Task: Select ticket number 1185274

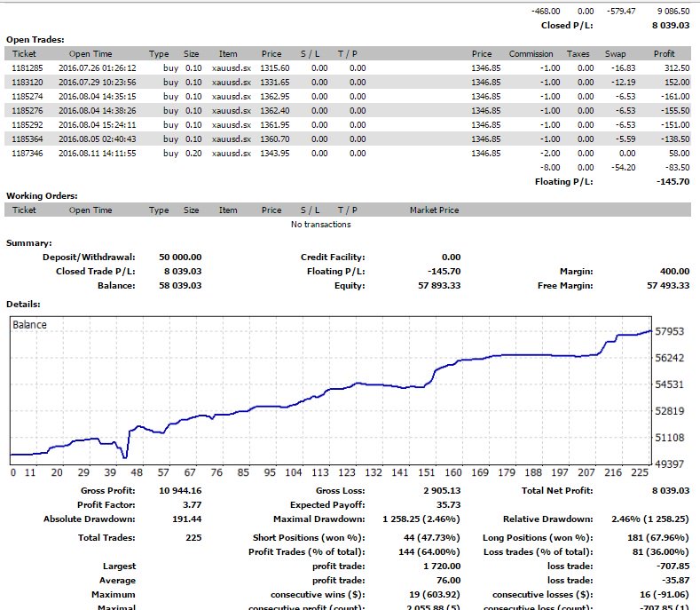Action: tap(28, 97)
